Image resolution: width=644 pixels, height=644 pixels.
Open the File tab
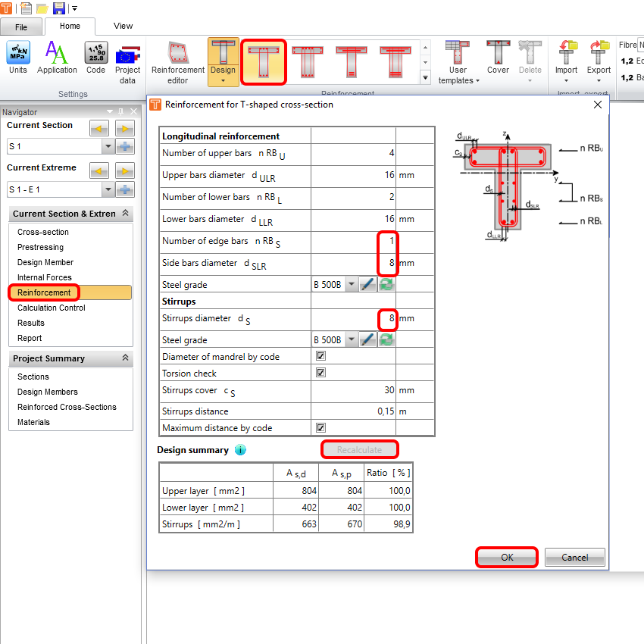[x=21, y=27]
